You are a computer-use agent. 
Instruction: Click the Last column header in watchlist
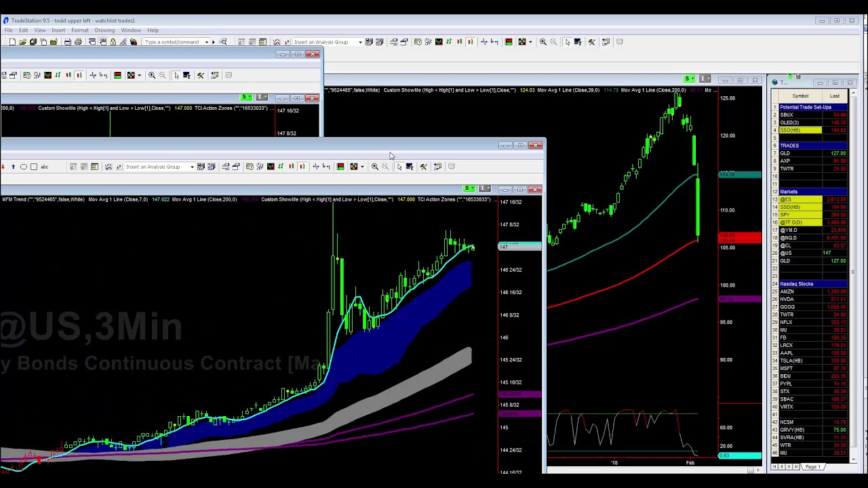pyautogui.click(x=835, y=96)
